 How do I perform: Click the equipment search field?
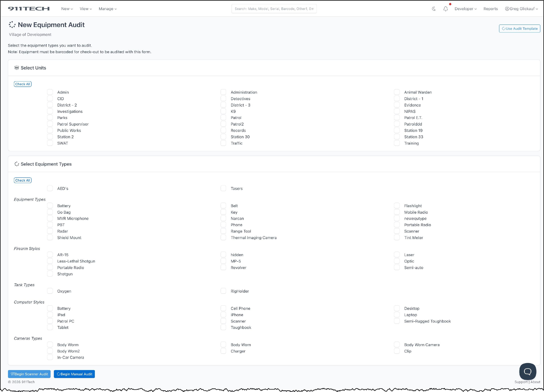coord(274,9)
